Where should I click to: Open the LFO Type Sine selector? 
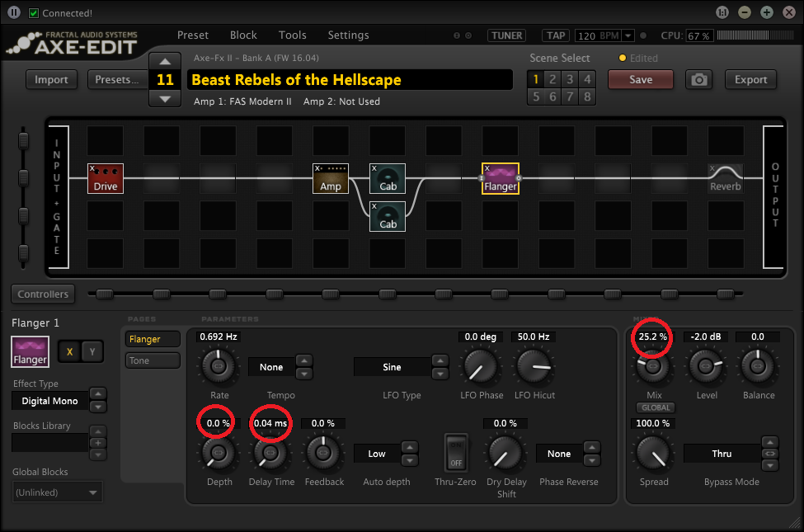(392, 367)
